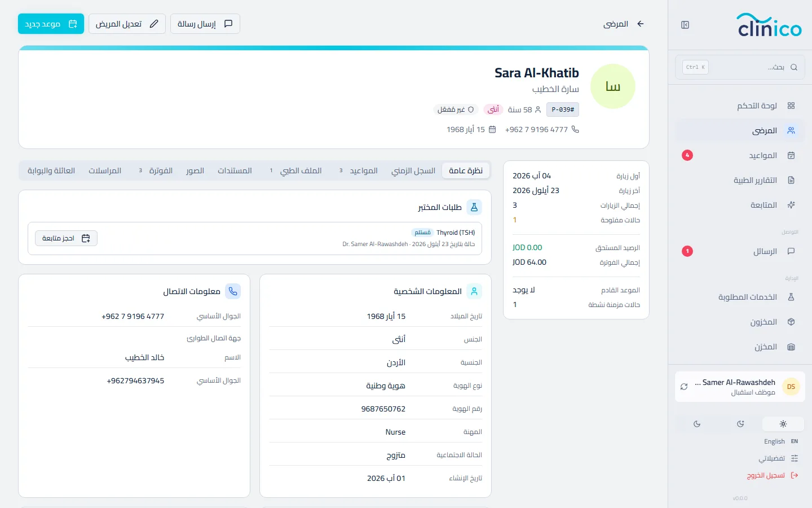Click إرسال رسالة to send a message
This screenshot has width=812, height=508.
point(205,24)
